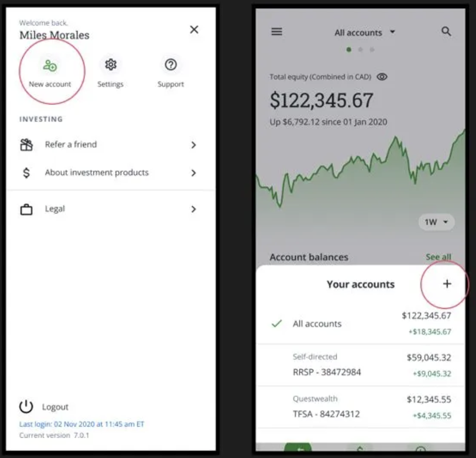
Task: Open search with the magnifier icon
Action: (x=446, y=32)
